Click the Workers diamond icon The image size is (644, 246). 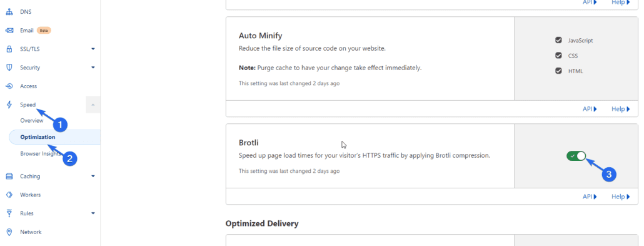pos(9,195)
